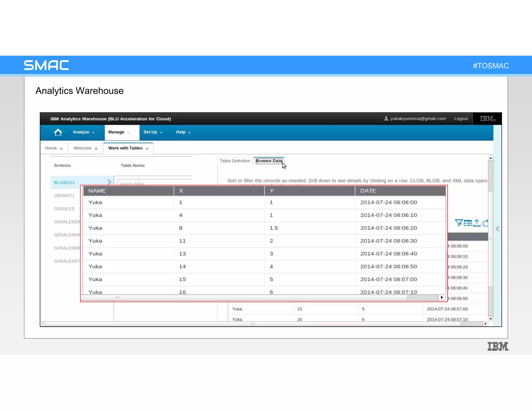This screenshot has width=532, height=411.
Task: Select the Work with Tables tab
Action: click(125, 148)
